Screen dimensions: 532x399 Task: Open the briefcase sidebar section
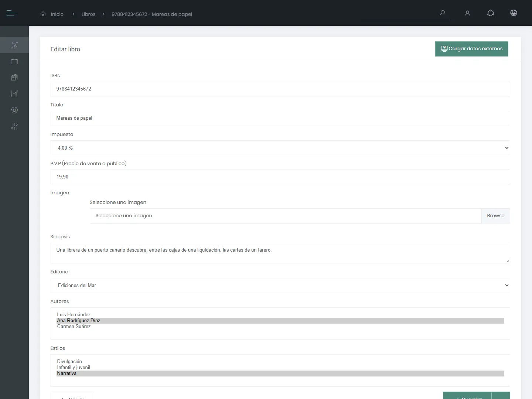point(14,62)
